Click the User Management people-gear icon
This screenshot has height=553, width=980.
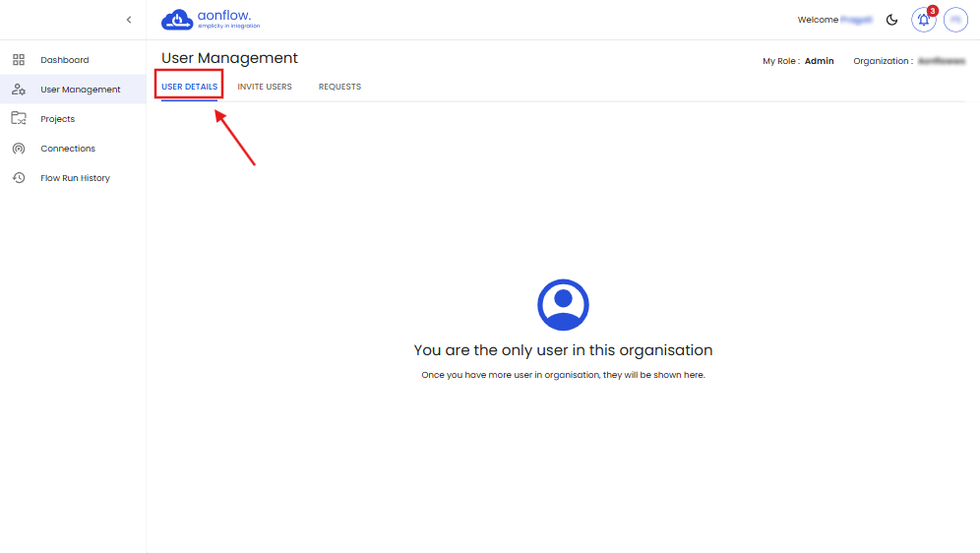[18, 90]
